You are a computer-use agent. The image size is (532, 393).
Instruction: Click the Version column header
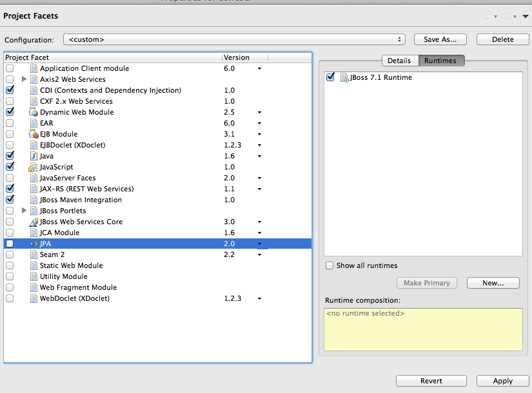pos(245,57)
